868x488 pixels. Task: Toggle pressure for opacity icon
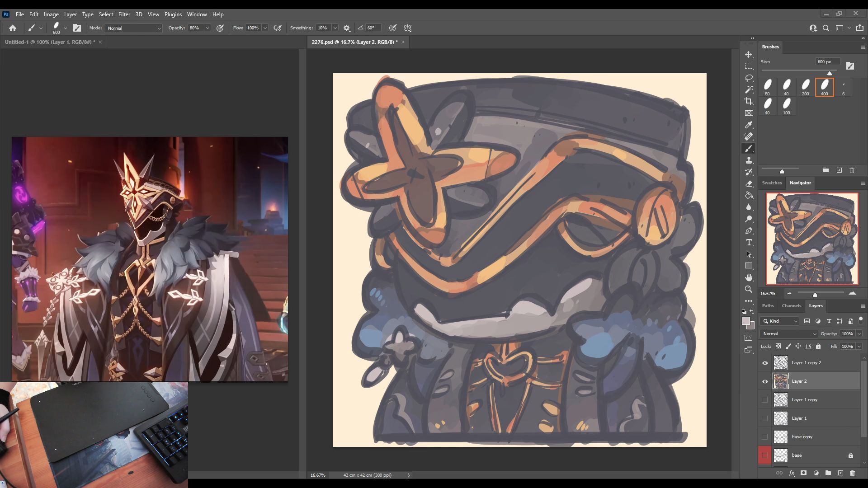(220, 28)
